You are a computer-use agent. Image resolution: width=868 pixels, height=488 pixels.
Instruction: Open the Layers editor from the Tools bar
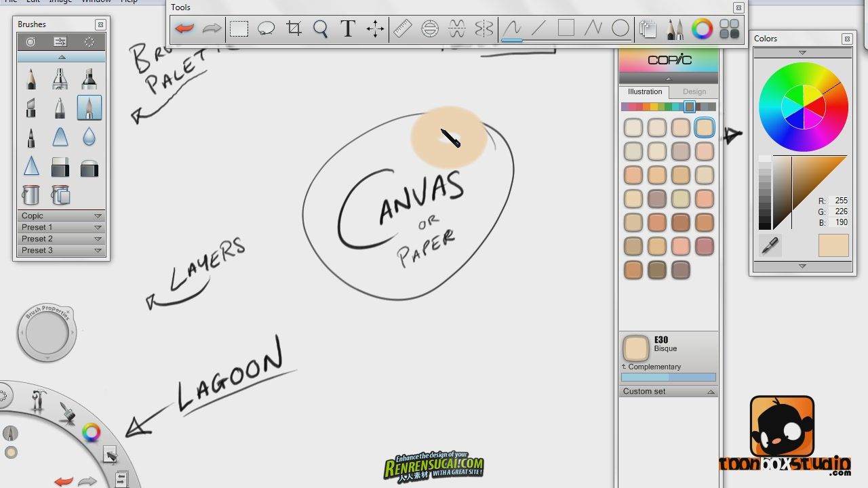[x=648, y=29]
